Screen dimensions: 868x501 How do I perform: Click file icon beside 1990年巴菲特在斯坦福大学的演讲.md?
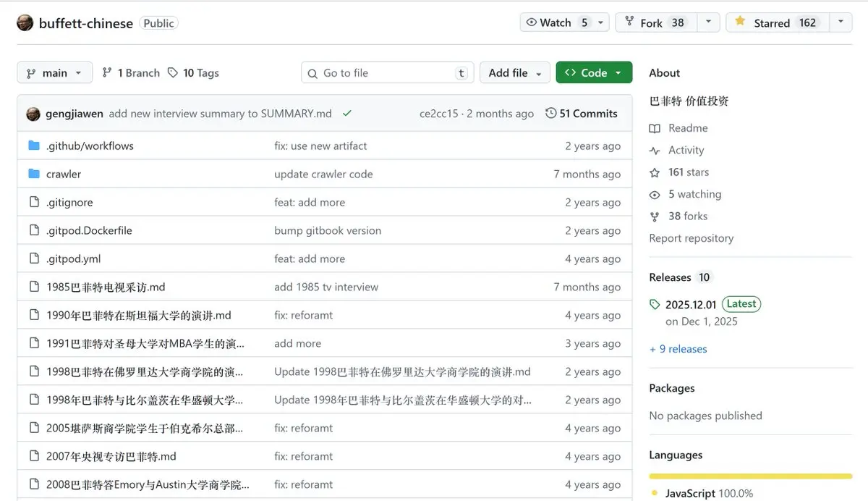pos(34,315)
